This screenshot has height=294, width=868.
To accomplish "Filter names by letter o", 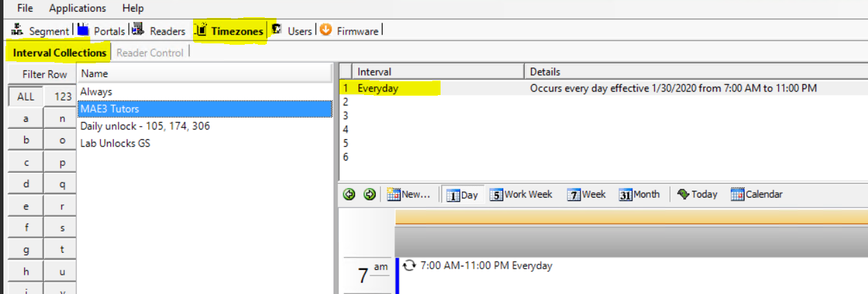I will click(61, 140).
